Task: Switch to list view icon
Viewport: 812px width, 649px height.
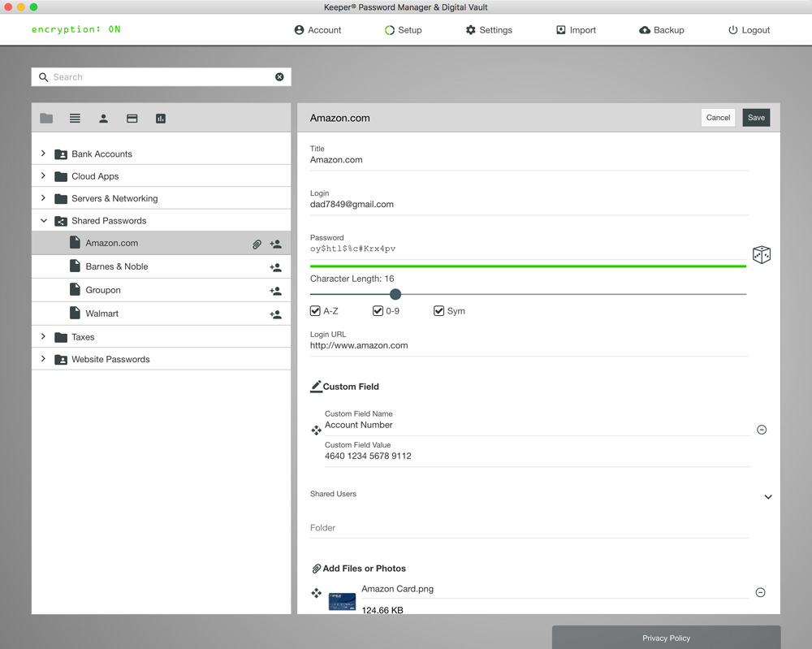Action: click(x=75, y=119)
